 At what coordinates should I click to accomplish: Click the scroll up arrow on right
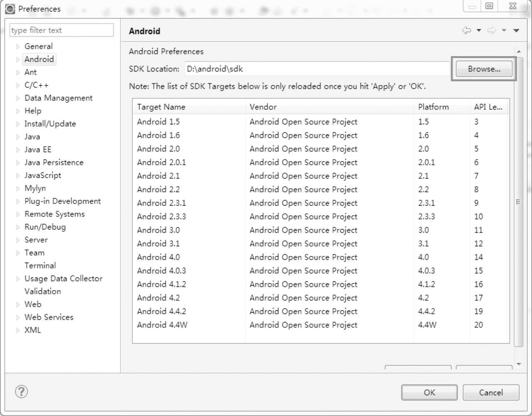click(518, 51)
